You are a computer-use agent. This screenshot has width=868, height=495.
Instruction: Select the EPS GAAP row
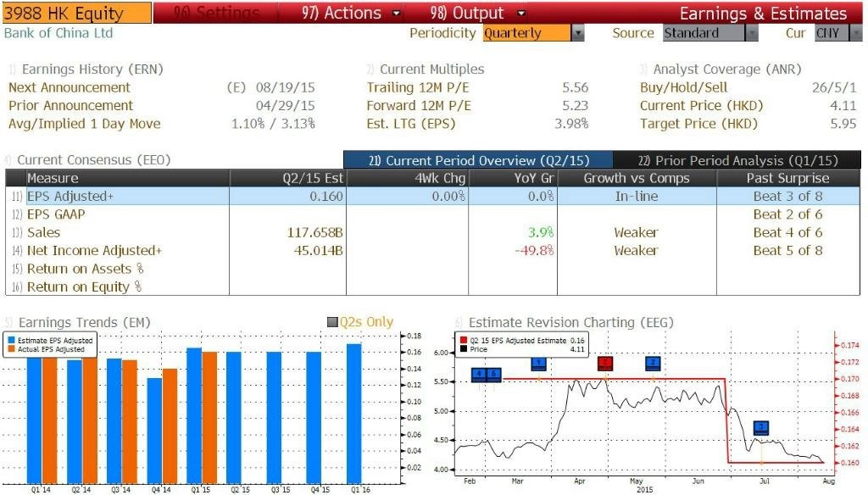pos(432,214)
